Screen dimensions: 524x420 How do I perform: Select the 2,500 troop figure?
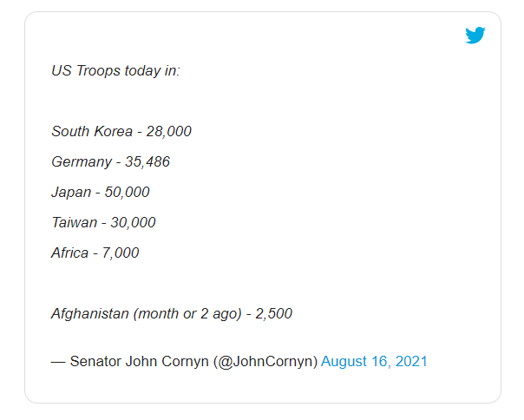(273, 313)
